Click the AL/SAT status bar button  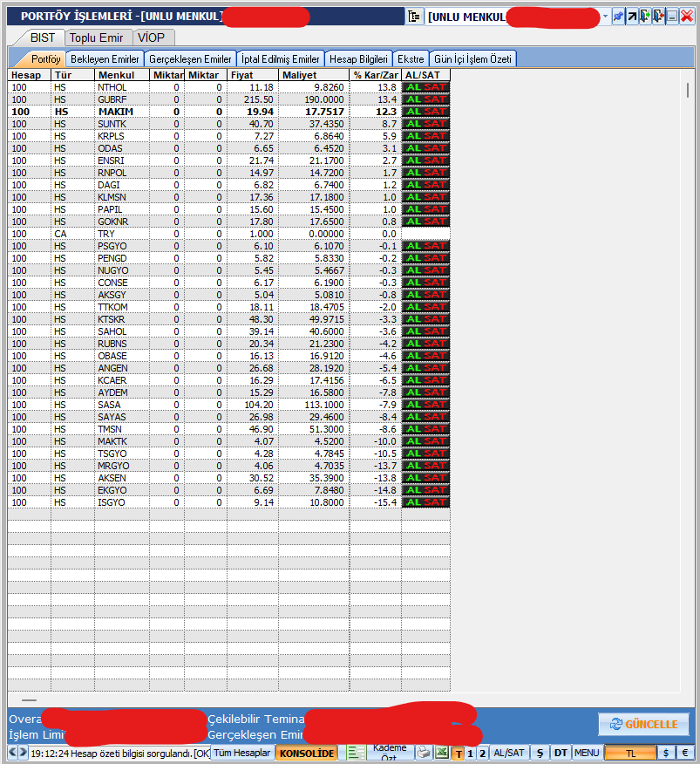pyautogui.click(x=509, y=754)
